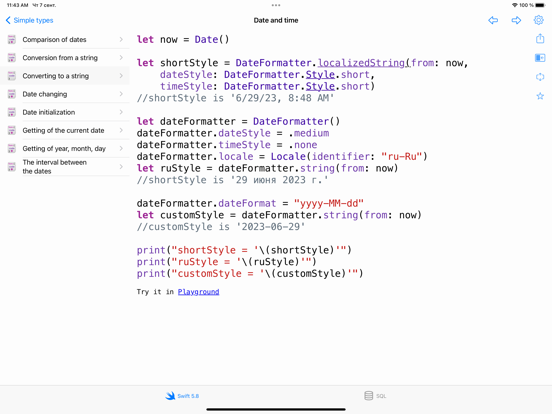Click the 'let now = Date()' line
The height and width of the screenshot is (414, 552).
click(x=183, y=39)
